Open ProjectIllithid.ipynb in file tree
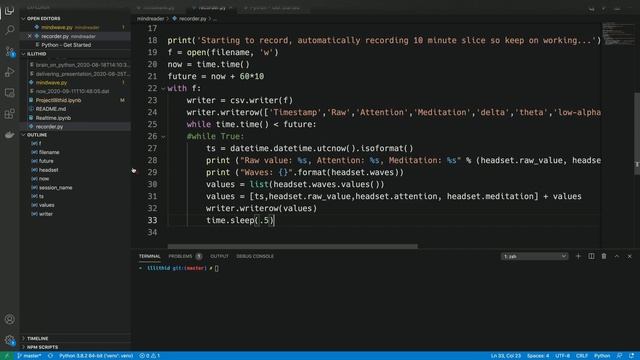Screen dimensions: 640x360 76,100
